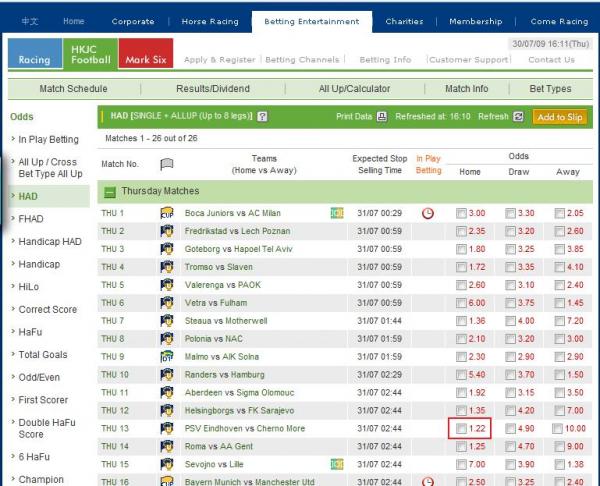The image size is (600, 486).
Task: Click the cup icon for THU 1 match
Action: pos(167,213)
